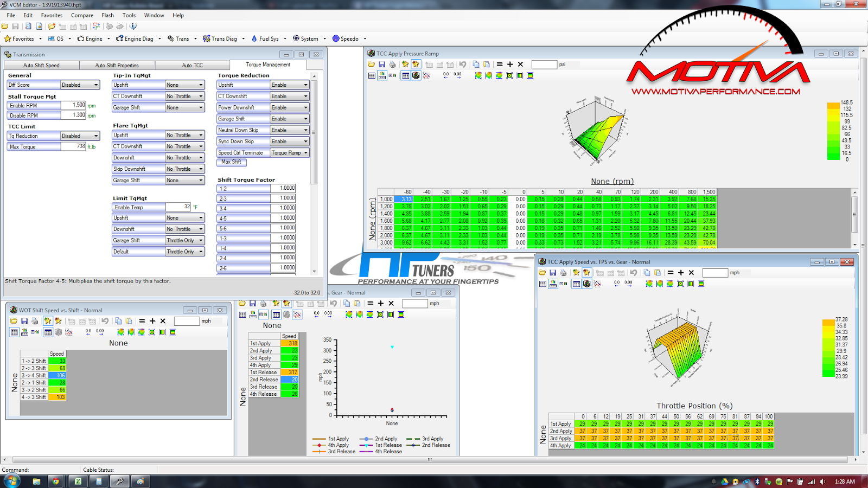Viewport: 868px width, 488px height.
Task: Click the save icon in main toolbar
Action: pyautogui.click(x=15, y=26)
